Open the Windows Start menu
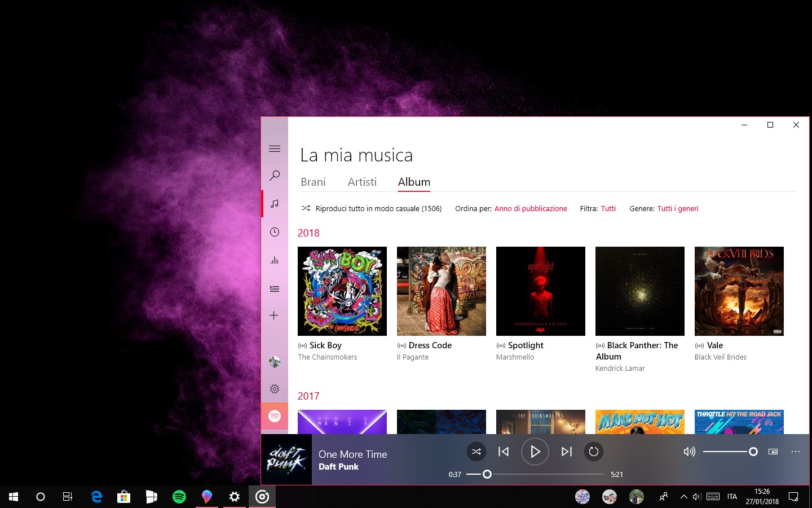This screenshot has height=508, width=812. coord(14,497)
